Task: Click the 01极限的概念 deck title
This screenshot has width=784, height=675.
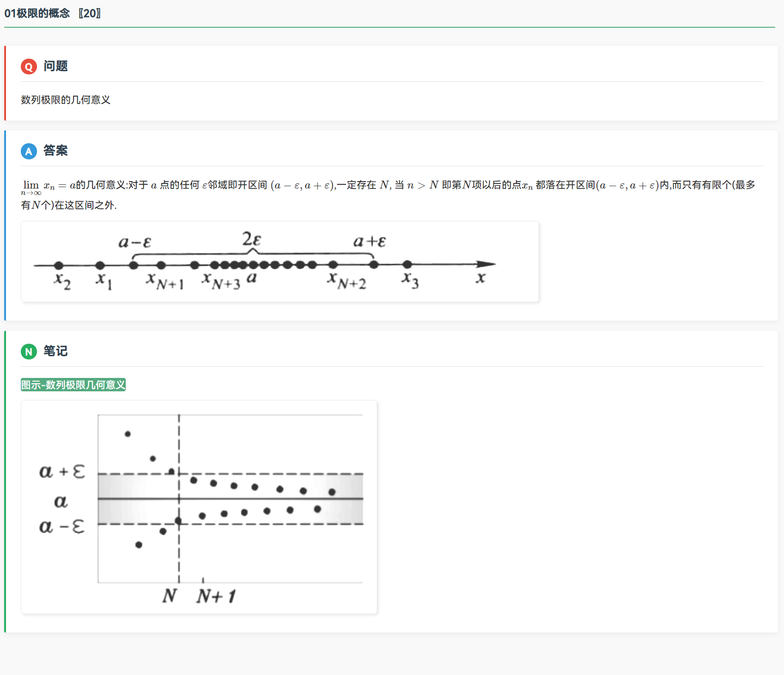Action: pyautogui.click(x=37, y=13)
